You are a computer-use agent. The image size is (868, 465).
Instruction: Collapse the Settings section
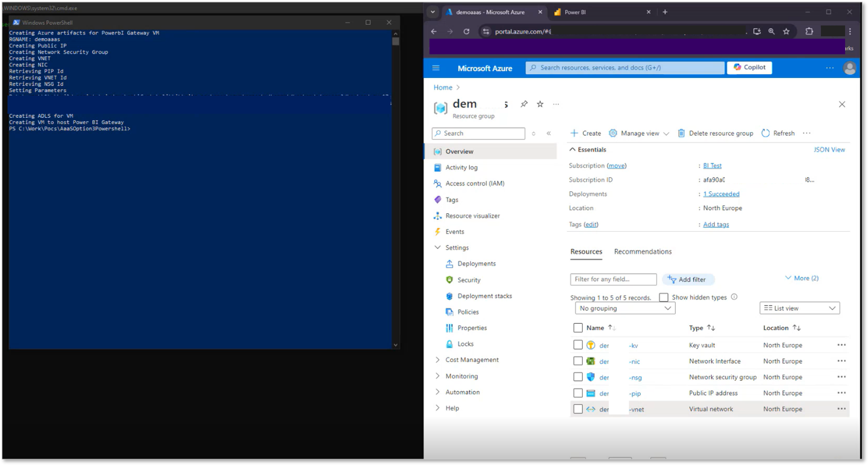(437, 247)
